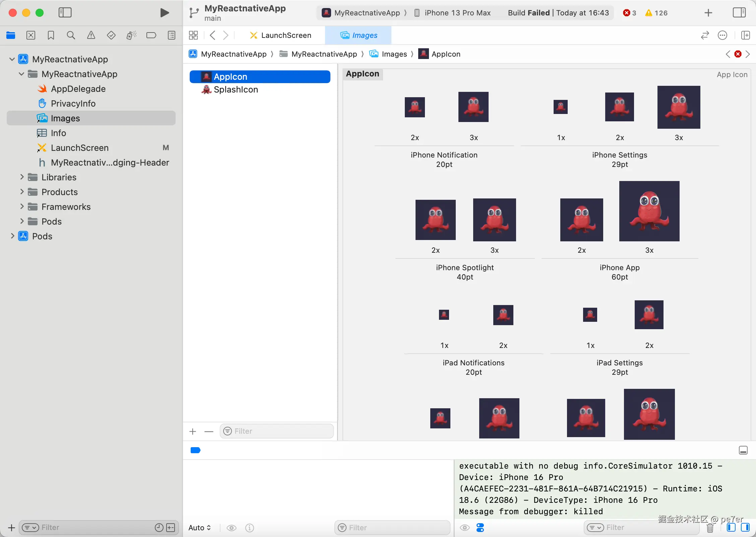
Task: Select SplashIcon in the asset list
Action: [x=236, y=89]
